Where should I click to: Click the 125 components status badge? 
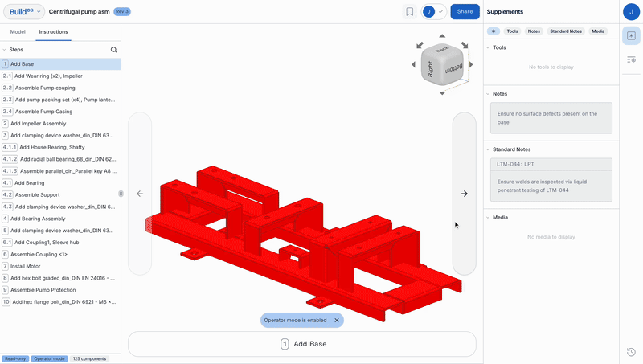(x=89, y=358)
